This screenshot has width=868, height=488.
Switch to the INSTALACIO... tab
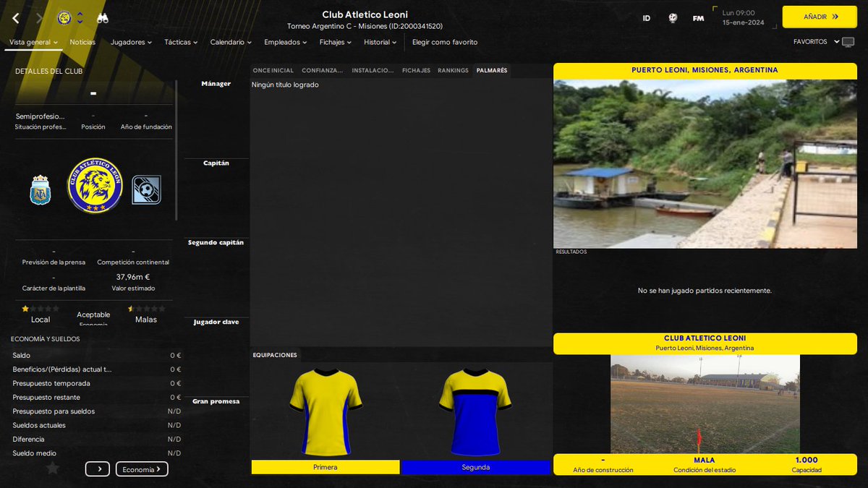coord(373,71)
